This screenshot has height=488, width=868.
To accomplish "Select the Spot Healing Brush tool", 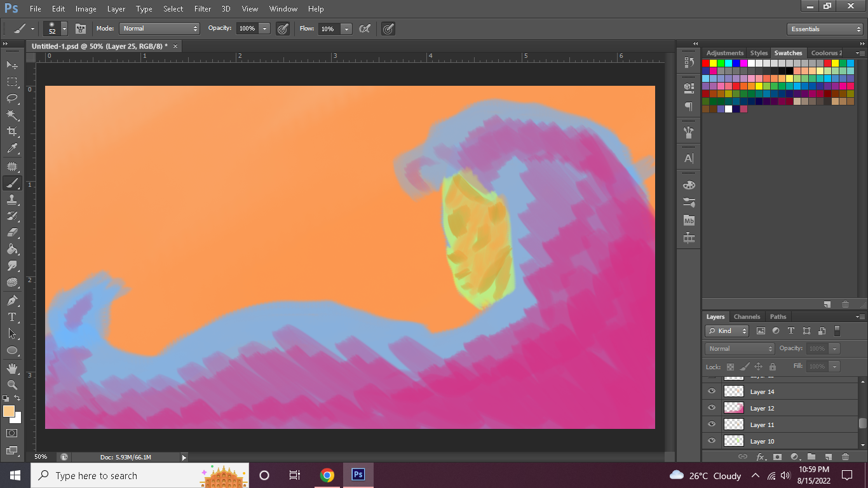I will point(12,166).
